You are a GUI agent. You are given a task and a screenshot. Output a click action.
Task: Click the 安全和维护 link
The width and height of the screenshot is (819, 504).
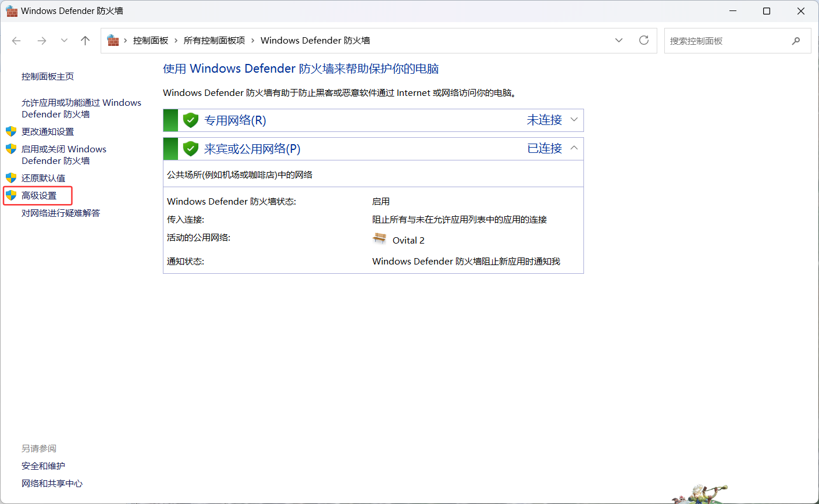pyautogui.click(x=43, y=466)
